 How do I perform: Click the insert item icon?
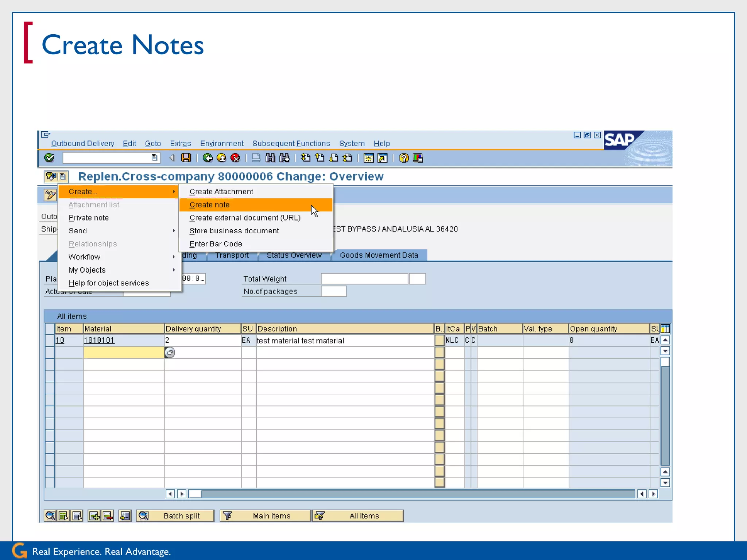click(94, 516)
